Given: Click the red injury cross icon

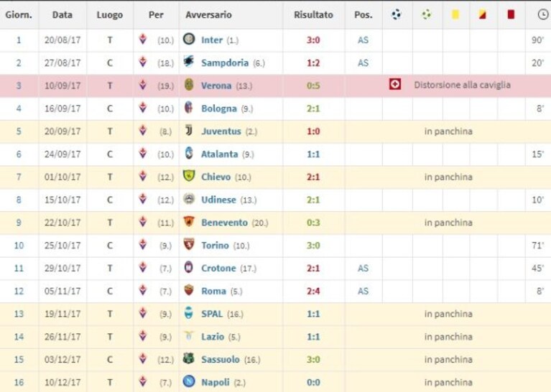Looking at the screenshot, I should click(x=395, y=84).
